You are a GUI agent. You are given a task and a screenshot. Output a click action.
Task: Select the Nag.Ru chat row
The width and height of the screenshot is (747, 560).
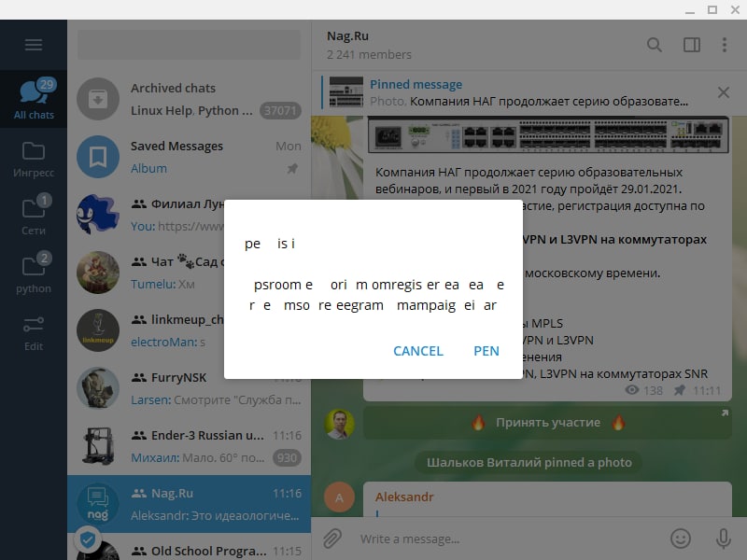pos(190,504)
